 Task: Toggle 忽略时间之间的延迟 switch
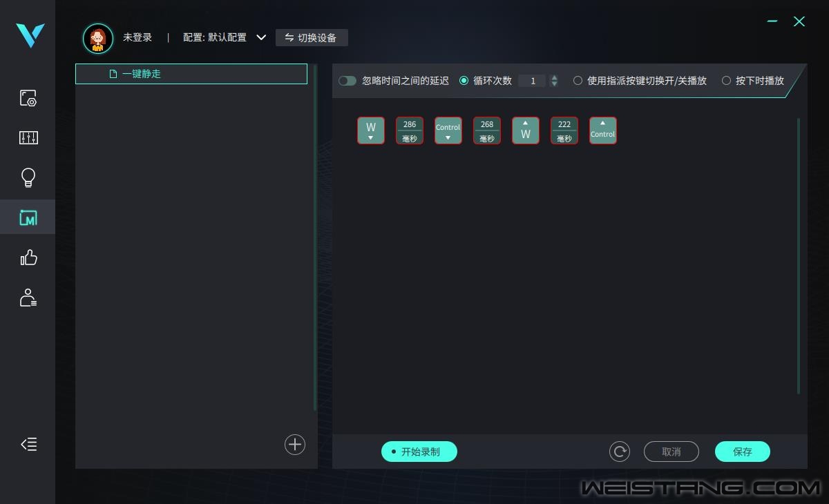pos(347,81)
